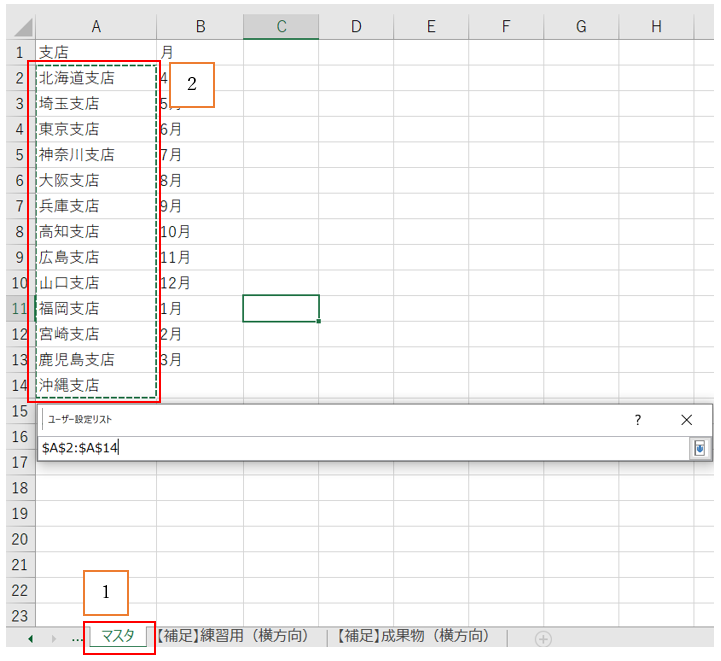Close the ユーザー設定リスト dialog

pyautogui.click(x=686, y=420)
